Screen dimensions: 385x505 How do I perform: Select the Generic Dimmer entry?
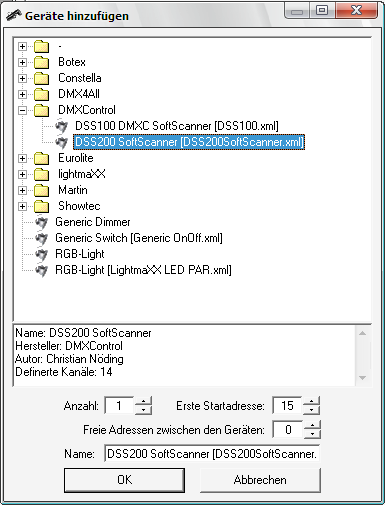[93, 222]
